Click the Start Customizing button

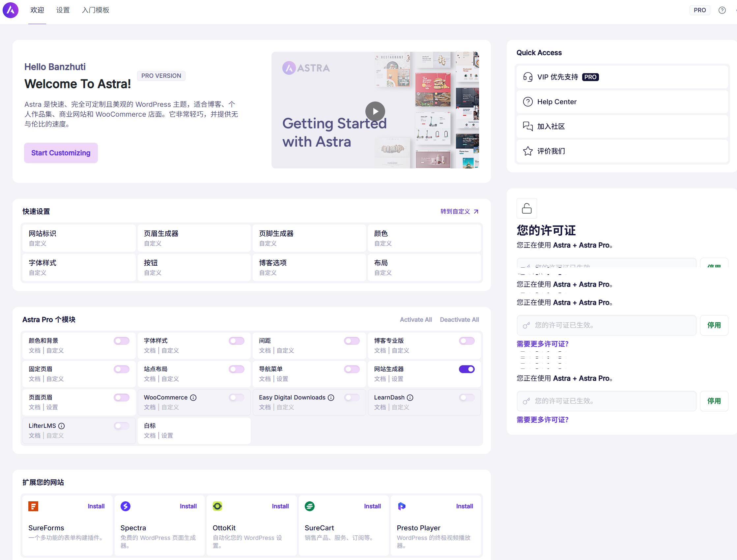61,153
